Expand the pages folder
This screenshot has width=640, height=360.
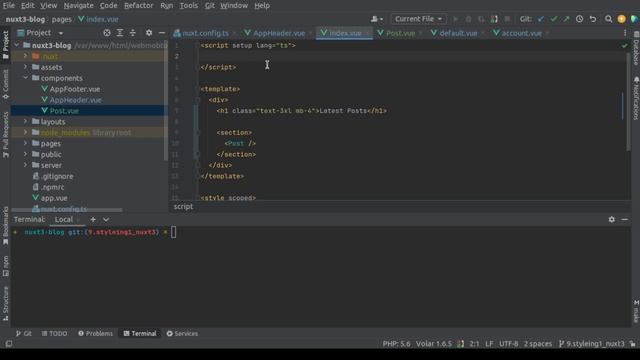25,143
